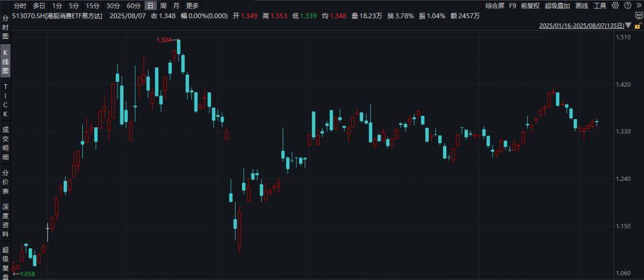This screenshot has width=644, height=280.
Task: Click the 综合屏 button
Action: click(x=494, y=5)
